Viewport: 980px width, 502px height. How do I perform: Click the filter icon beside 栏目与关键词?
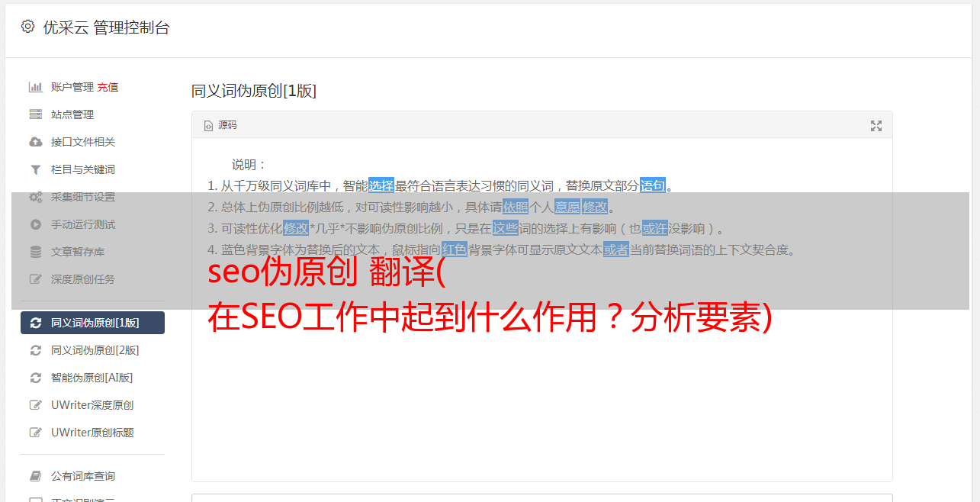pos(35,169)
